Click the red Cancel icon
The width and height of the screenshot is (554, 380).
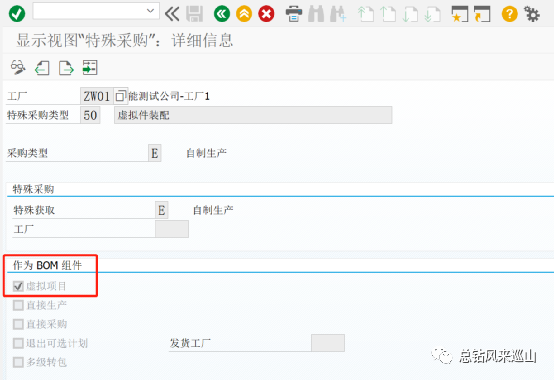pos(266,14)
